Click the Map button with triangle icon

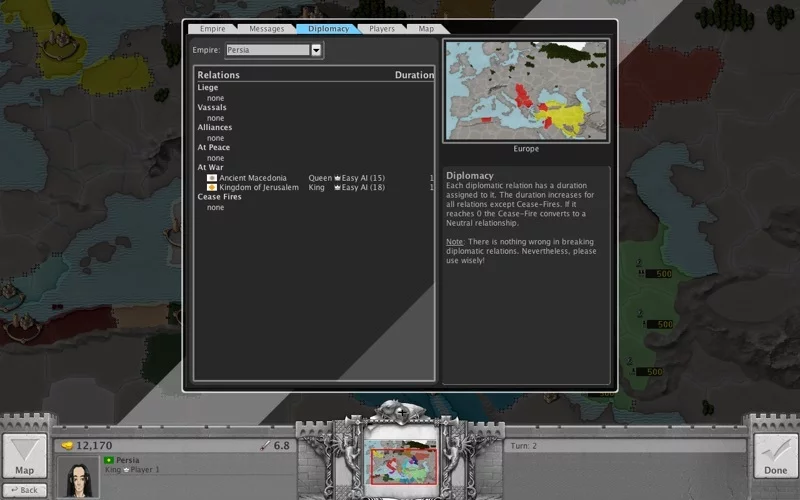click(24, 456)
